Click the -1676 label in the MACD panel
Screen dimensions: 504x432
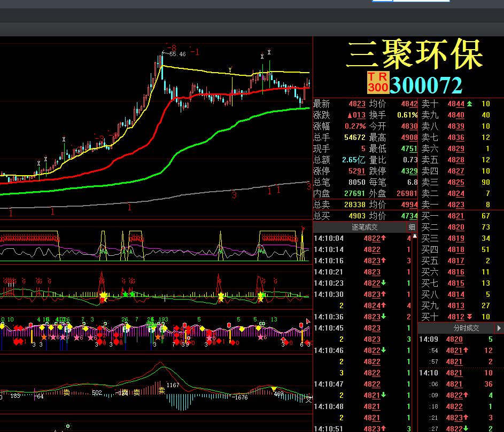240,397
